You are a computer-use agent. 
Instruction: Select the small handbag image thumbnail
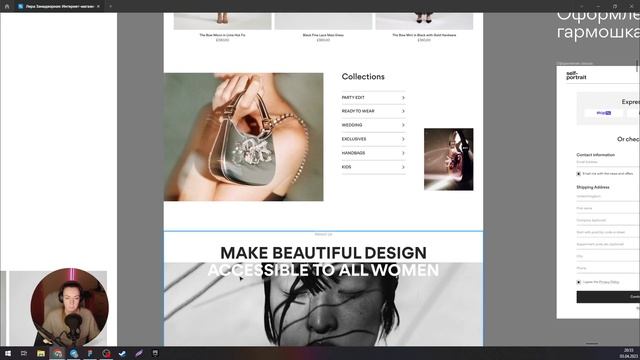[x=449, y=159]
